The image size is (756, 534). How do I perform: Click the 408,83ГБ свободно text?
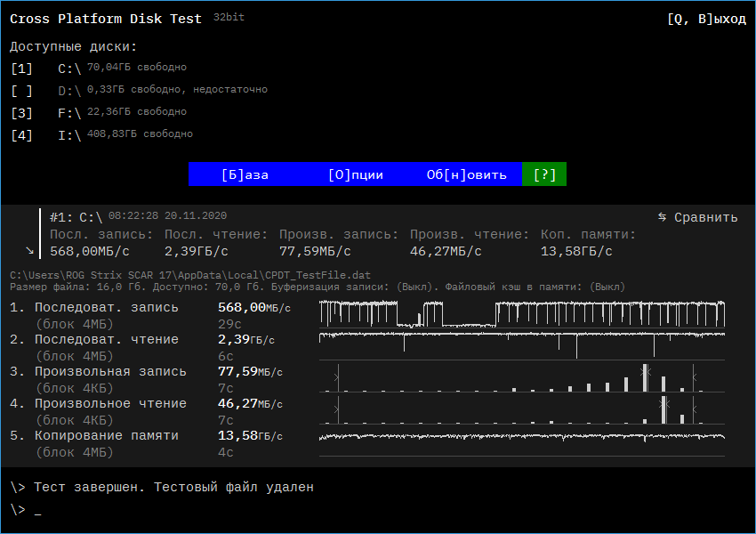click(140, 133)
